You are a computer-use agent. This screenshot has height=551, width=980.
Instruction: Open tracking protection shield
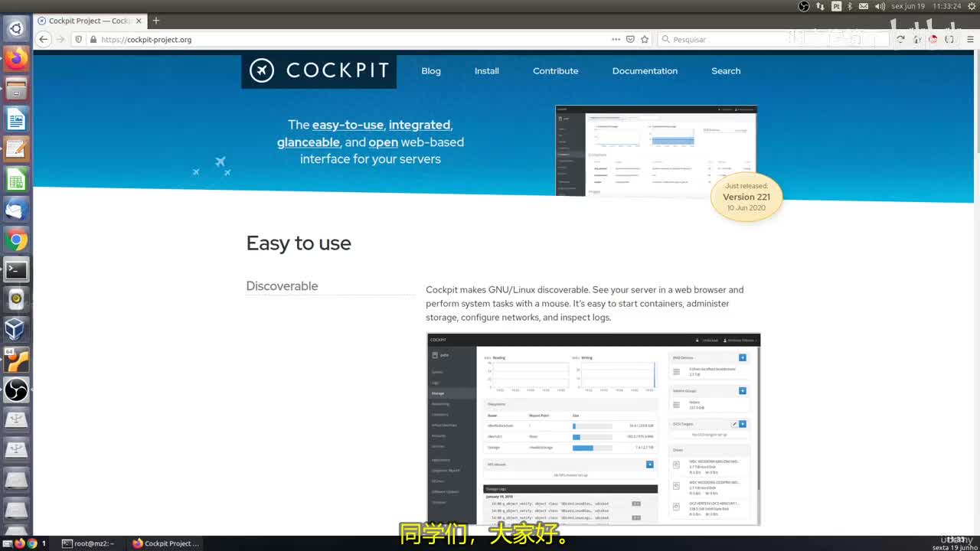78,39
